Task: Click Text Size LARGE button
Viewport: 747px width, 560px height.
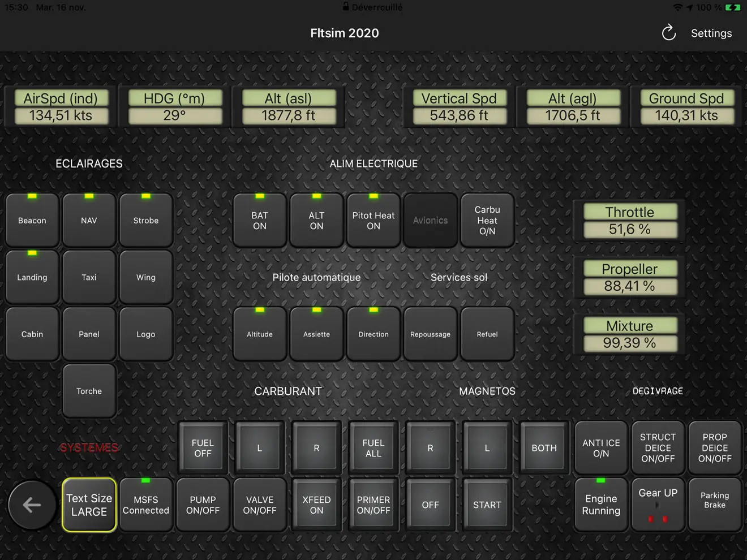Action: coord(89,505)
